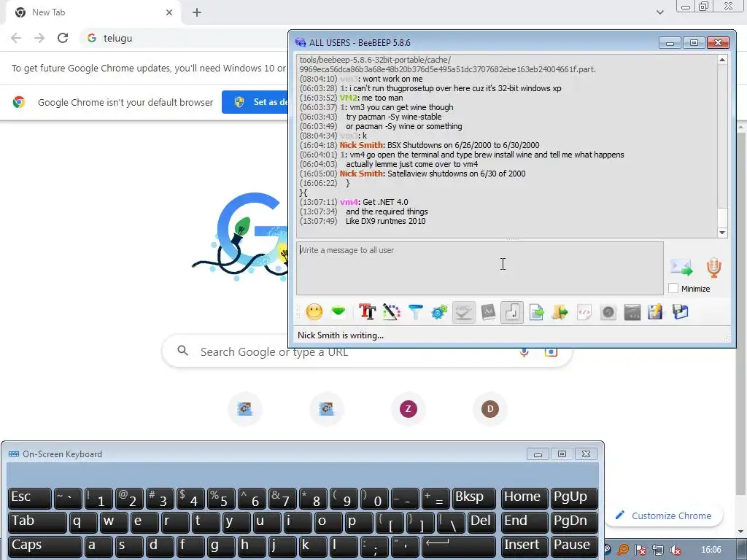
Task: Click the send folder icon with green arrow
Action: click(560, 312)
